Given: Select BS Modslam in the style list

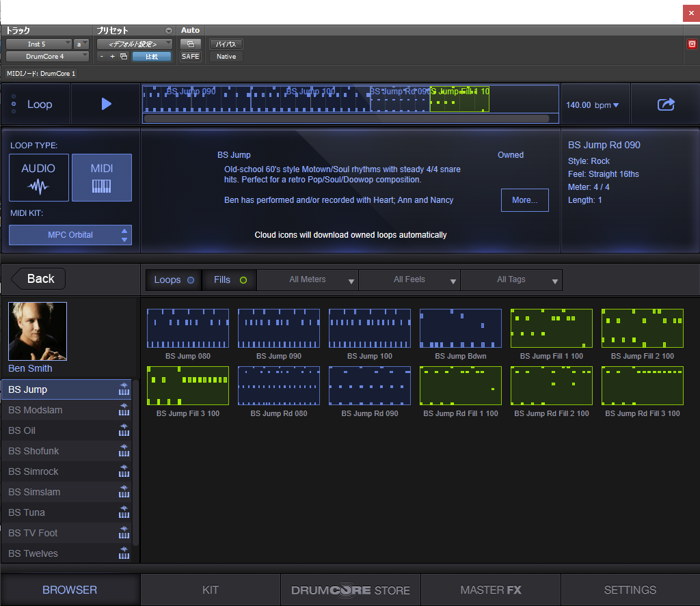Looking at the screenshot, I should pyautogui.click(x=67, y=410).
